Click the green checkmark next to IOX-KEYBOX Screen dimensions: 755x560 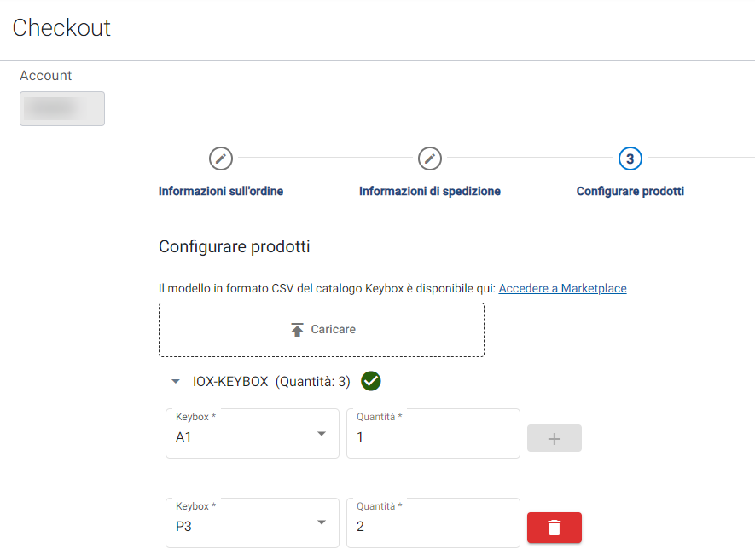pos(370,381)
